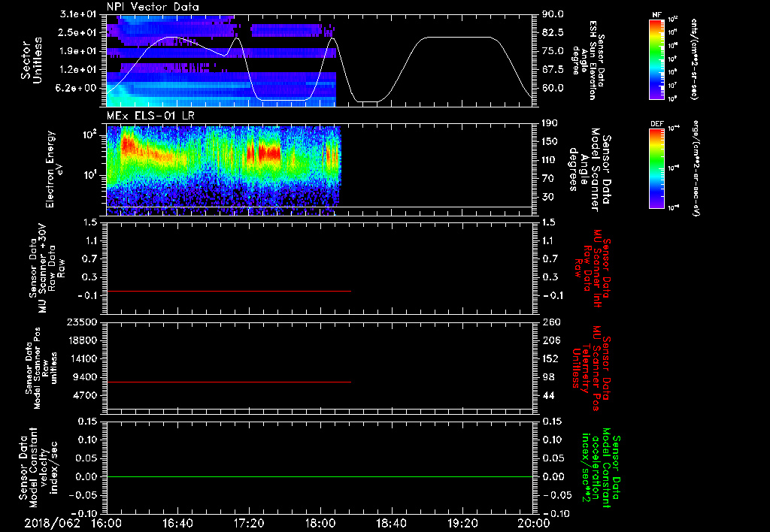Click the NF color scale bar
Screen dimensions: 770x532
(657, 59)
